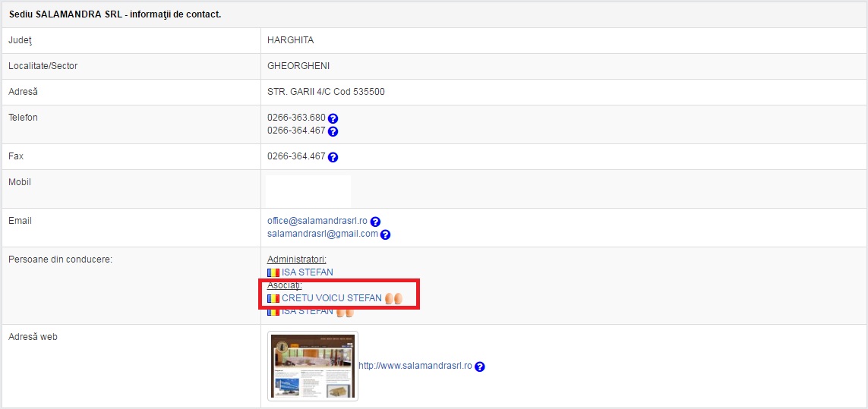Viewport: 868px width, 409px height.
Task: Click the Asociați heading
Action: tap(284, 285)
